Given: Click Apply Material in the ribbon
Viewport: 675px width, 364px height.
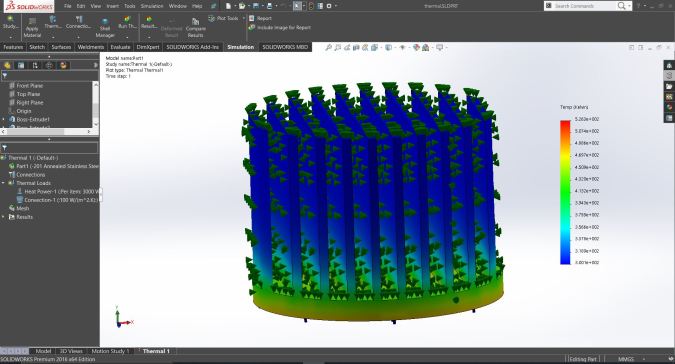Looking at the screenshot, I should (x=32, y=28).
